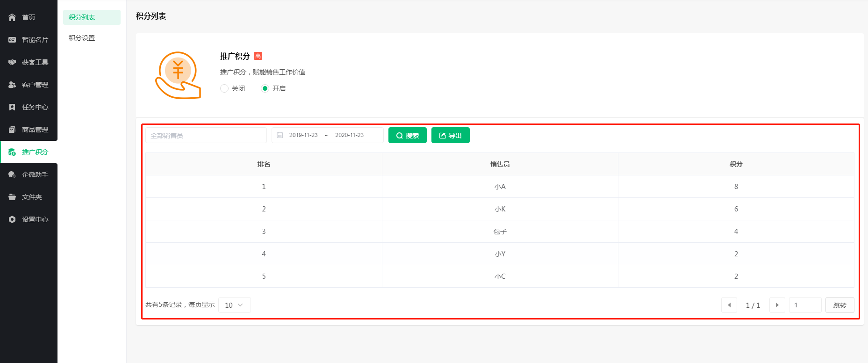Click the end date 2020-11-23 field

tap(349, 135)
